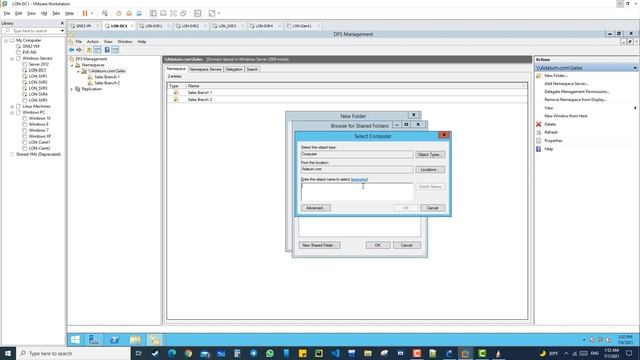Switch to the Search tab
The height and width of the screenshot is (360, 640).
coord(252,69)
